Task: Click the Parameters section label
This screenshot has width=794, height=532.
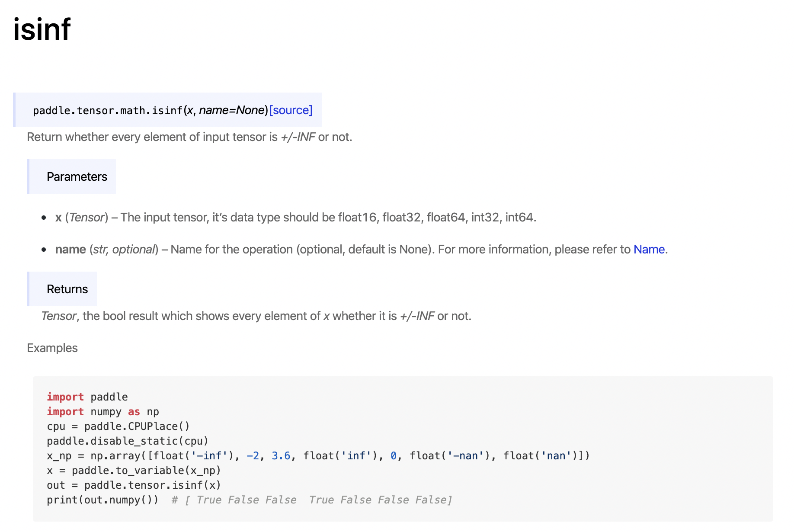Action: pyautogui.click(x=77, y=176)
